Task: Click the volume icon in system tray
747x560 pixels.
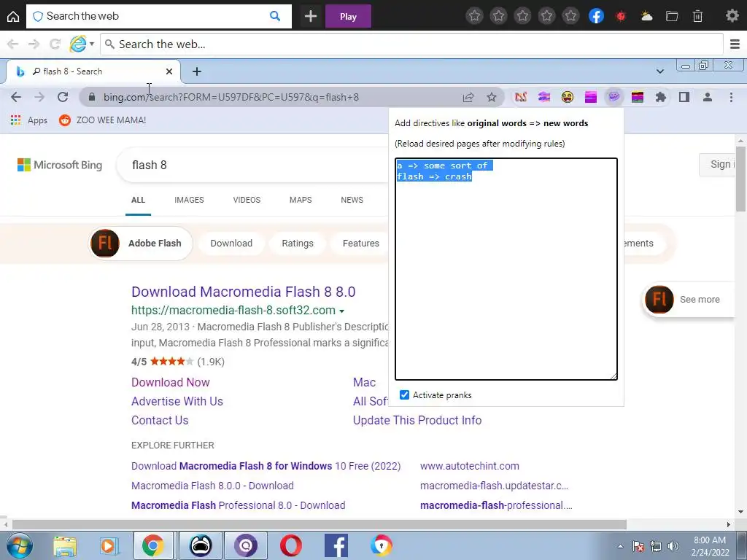Action: [x=673, y=546]
